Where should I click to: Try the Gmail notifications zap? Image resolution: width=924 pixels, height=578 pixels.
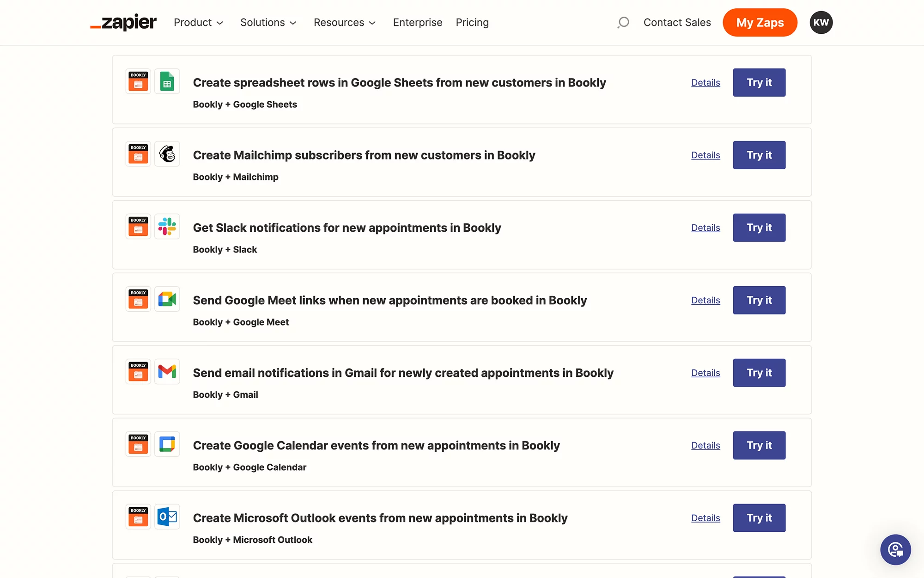759,373
